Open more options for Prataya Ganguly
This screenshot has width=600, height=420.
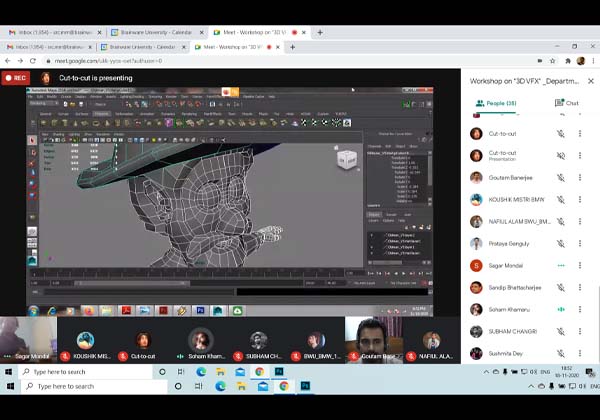[580, 244]
